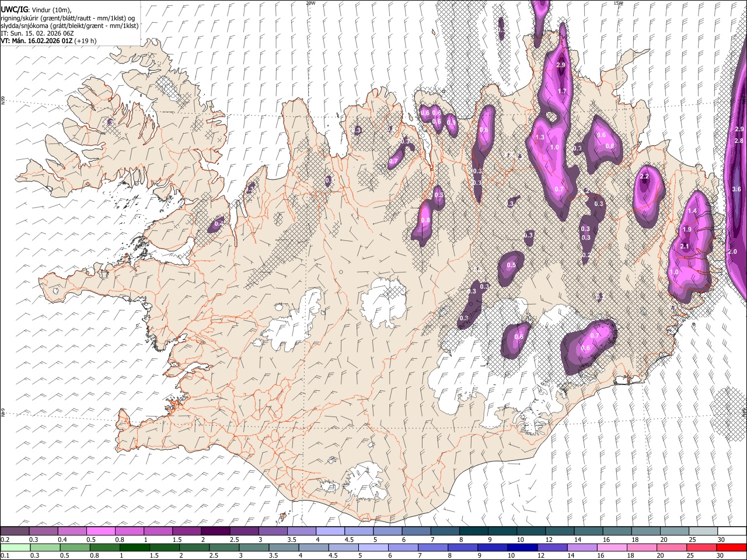Click the 1.7 value in the northern snow band

tap(562, 91)
